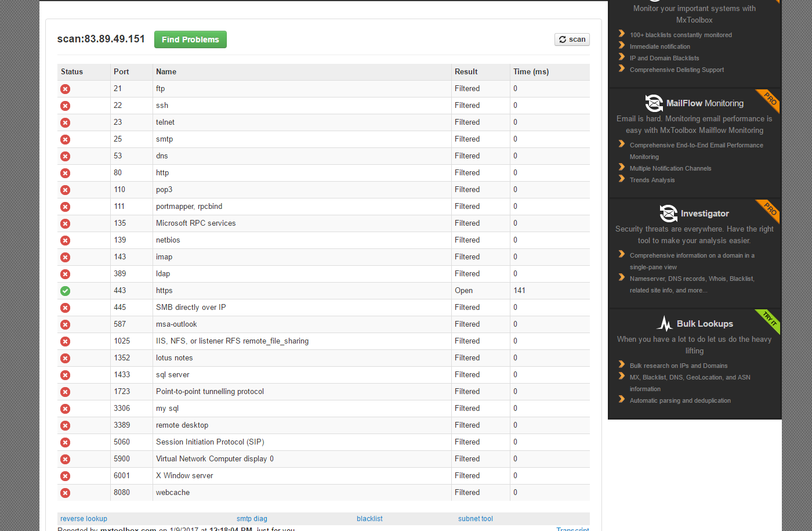Click the Bulk Lookups pulse icon
The height and width of the screenshot is (531, 812).
click(x=665, y=324)
